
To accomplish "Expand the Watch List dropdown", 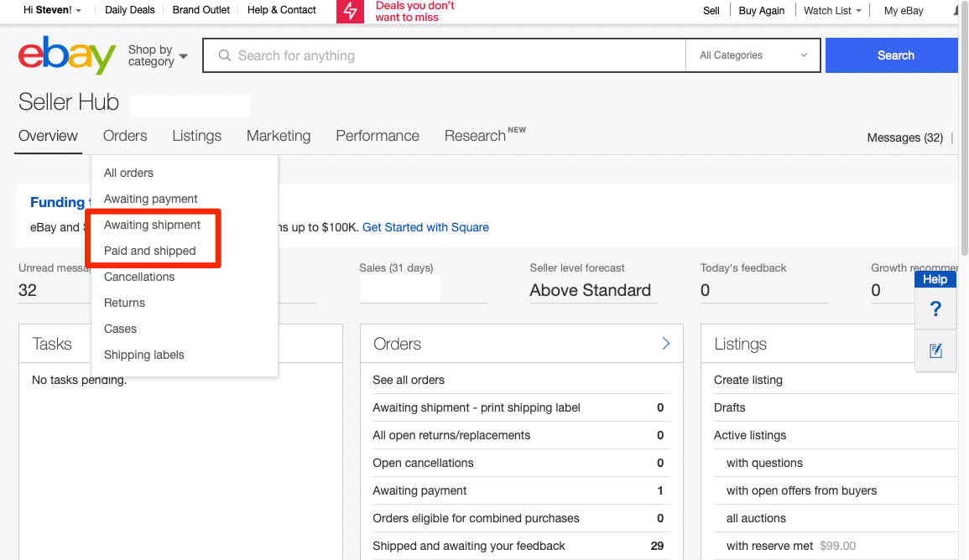I will pos(831,11).
